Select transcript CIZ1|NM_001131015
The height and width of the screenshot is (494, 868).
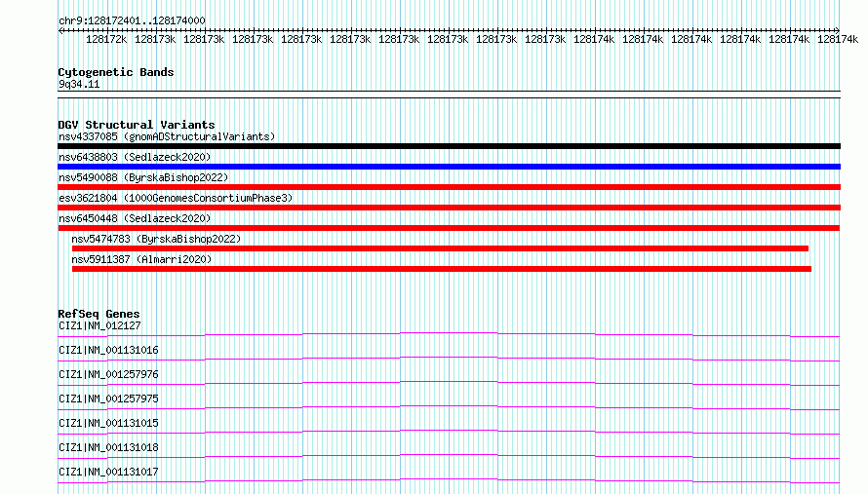pos(108,423)
